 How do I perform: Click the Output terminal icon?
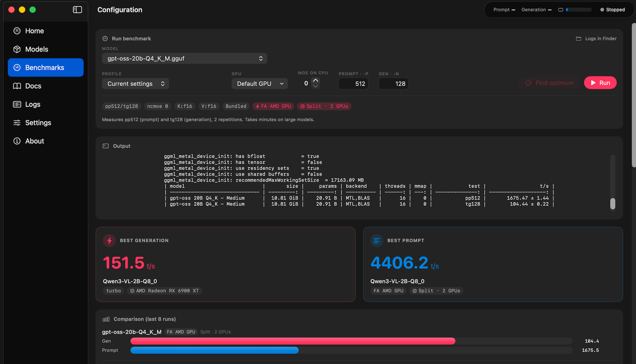point(106,146)
